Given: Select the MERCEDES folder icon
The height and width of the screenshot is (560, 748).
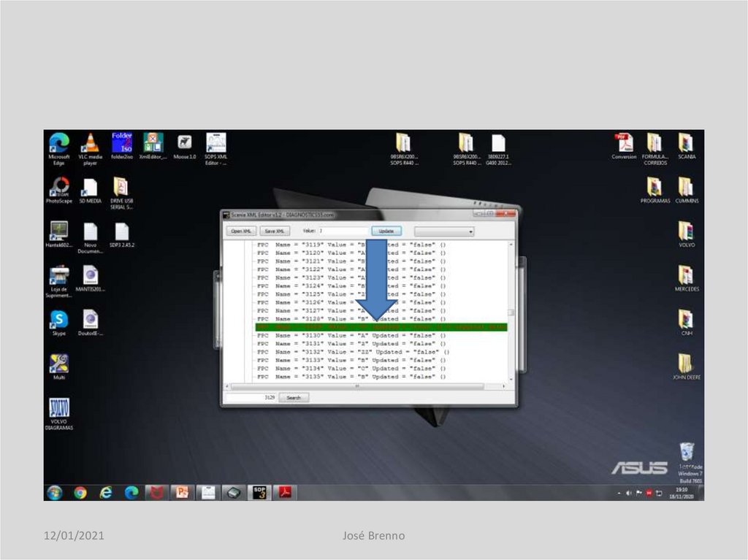Looking at the screenshot, I should click(686, 275).
